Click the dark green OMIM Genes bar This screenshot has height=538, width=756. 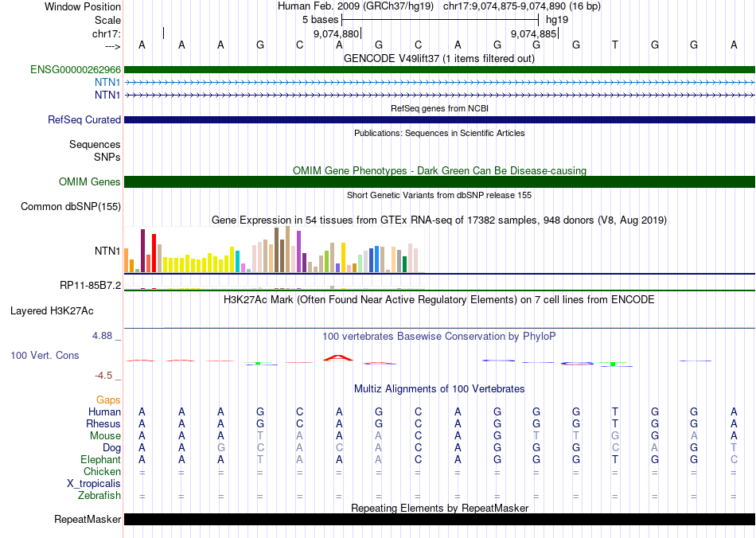439,181
